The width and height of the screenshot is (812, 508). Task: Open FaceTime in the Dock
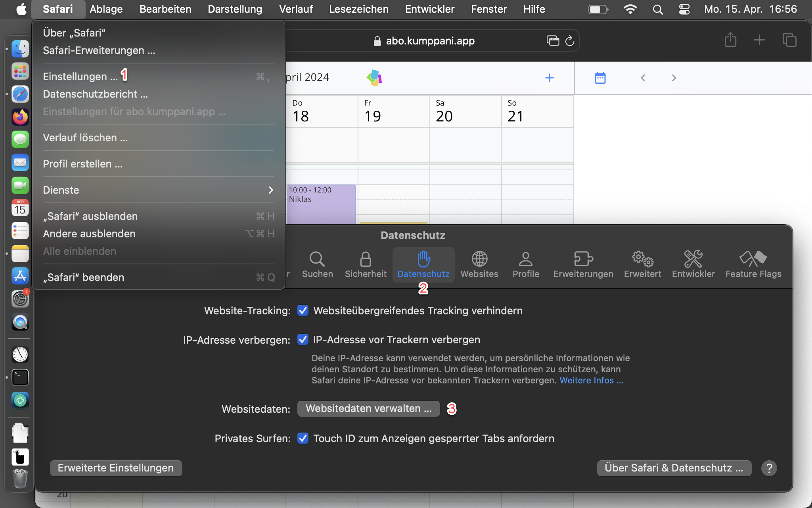20,185
